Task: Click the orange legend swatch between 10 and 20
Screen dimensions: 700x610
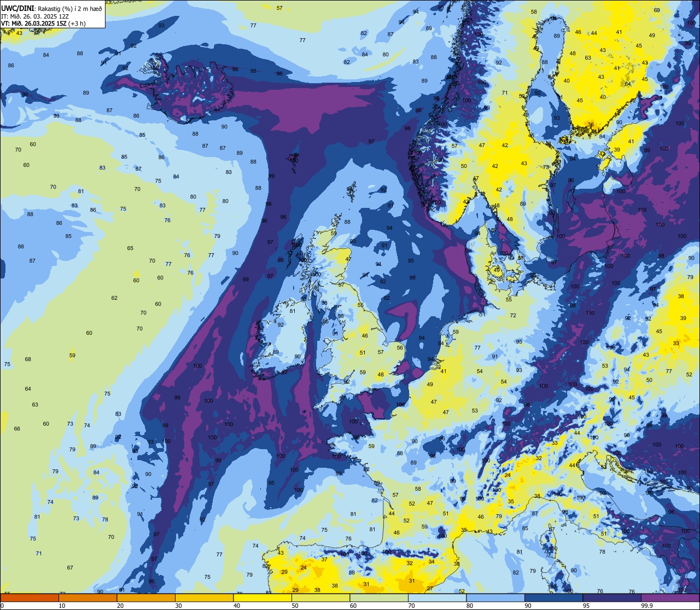Action: coord(87,597)
